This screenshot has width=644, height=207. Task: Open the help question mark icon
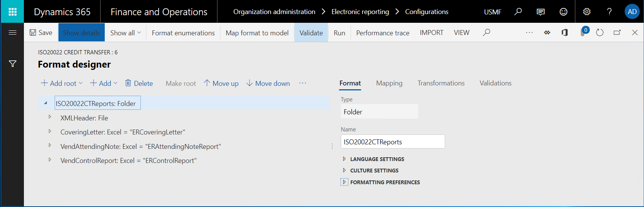[609, 12]
